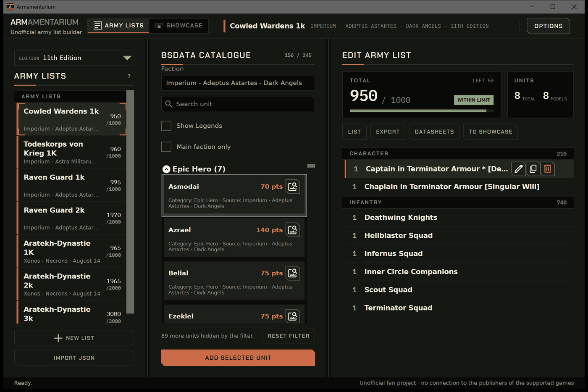Viewport: 588px width, 392px height.
Task: Select the Aratekh-Dynastie 3k list
Action: (72, 312)
